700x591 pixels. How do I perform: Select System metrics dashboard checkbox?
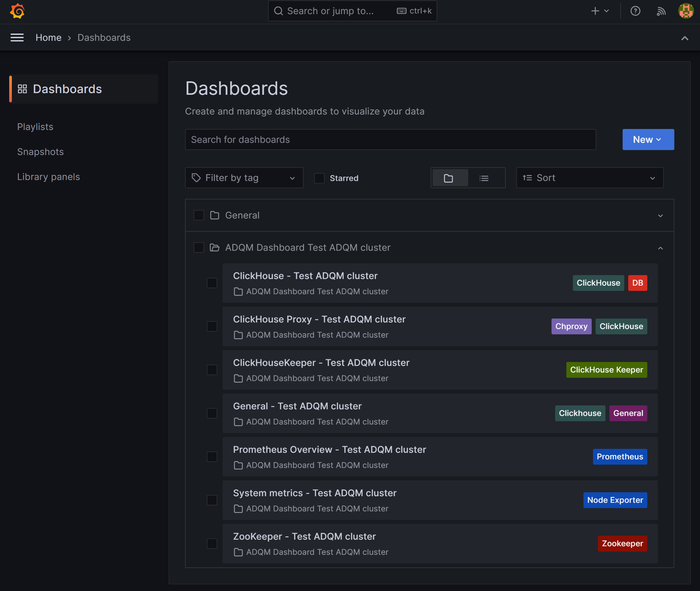(212, 500)
